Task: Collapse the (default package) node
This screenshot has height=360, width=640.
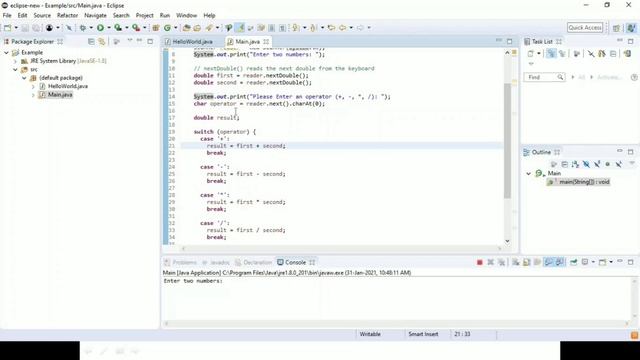Action: click(x=24, y=78)
